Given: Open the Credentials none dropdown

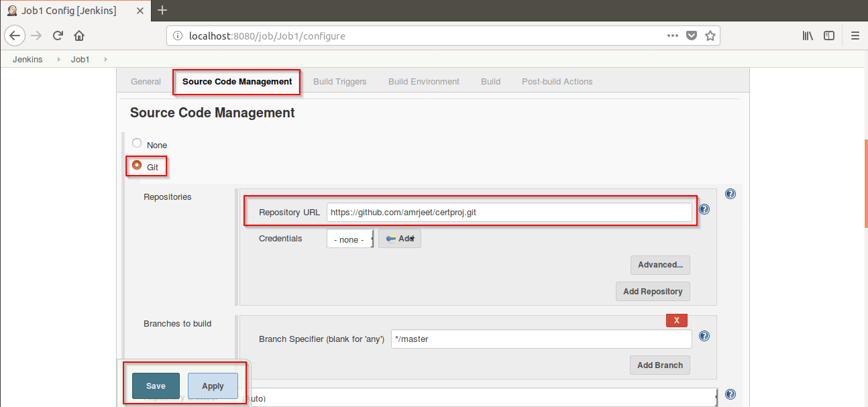Looking at the screenshot, I should click(x=350, y=239).
